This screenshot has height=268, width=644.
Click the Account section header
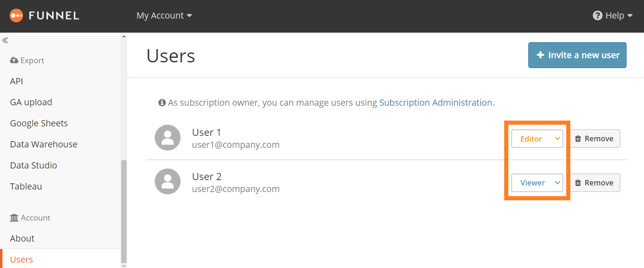pos(30,218)
